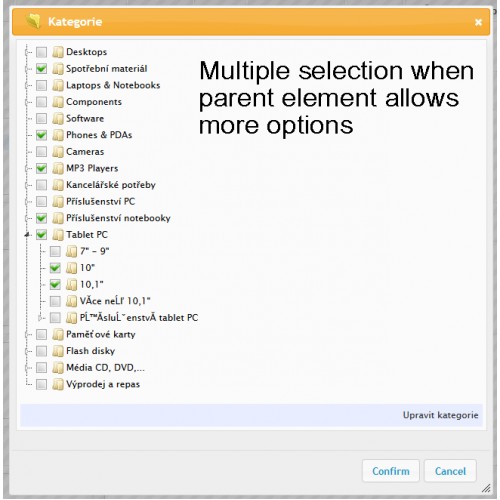The height and width of the screenshot is (500, 500).
Task: Click the Tablet PC folder icon
Action: pyautogui.click(x=58, y=235)
